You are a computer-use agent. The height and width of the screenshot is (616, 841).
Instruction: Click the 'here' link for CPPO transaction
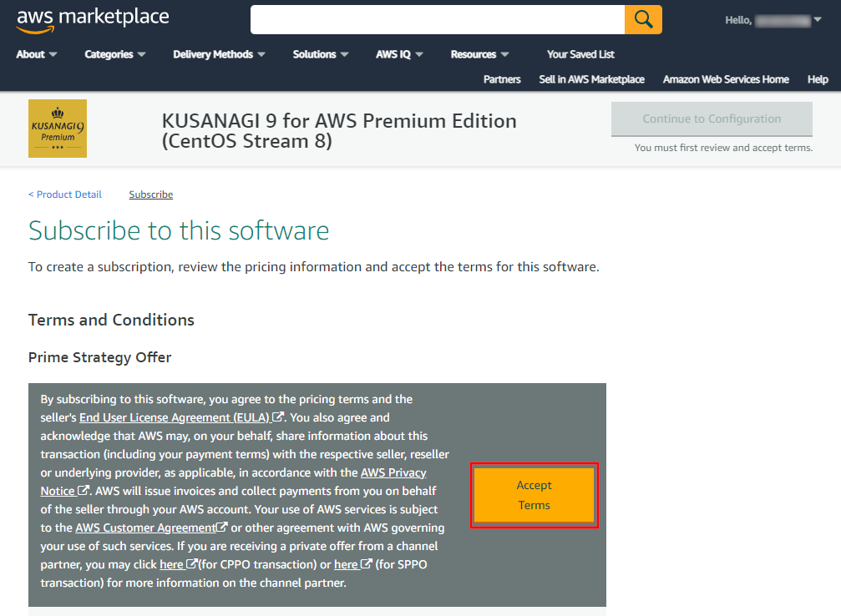179,564
